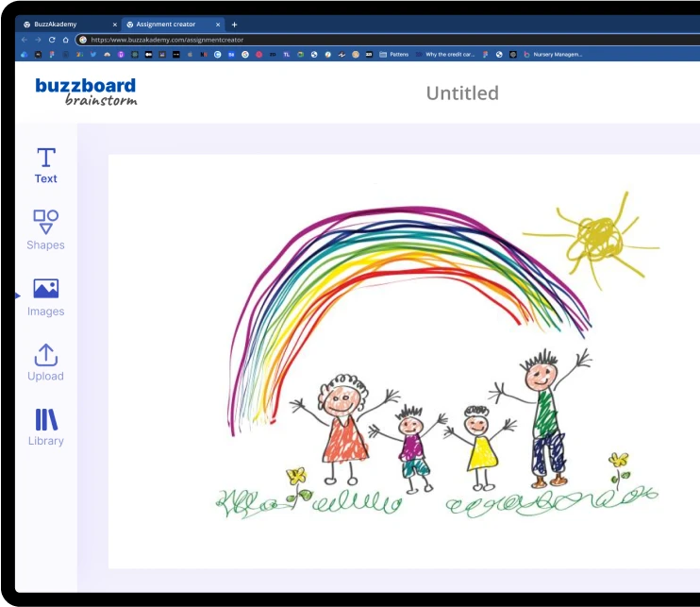The image size is (700, 607).
Task: Open the Images panel
Action: [45, 296]
